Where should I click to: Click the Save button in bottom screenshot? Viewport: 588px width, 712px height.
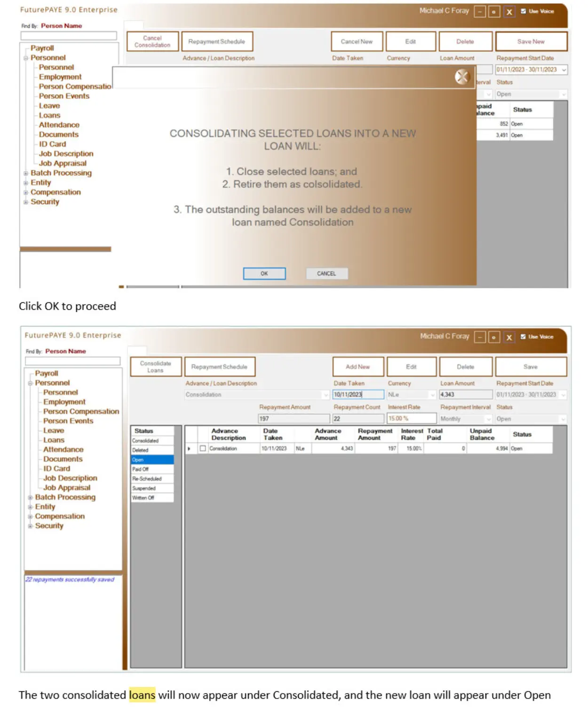click(x=531, y=367)
